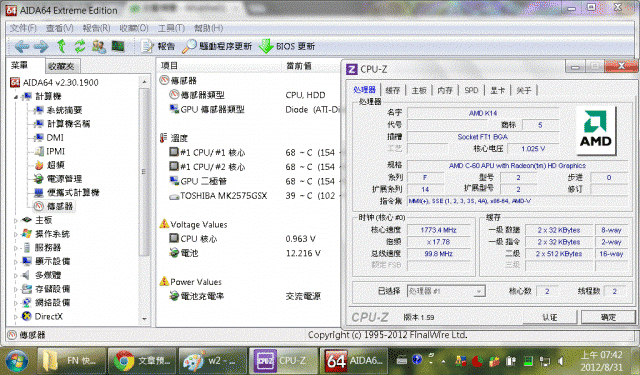Viewport: 640px width, 375px height.
Task: Expand the 服務器 server tree node
Action: click(x=16, y=248)
